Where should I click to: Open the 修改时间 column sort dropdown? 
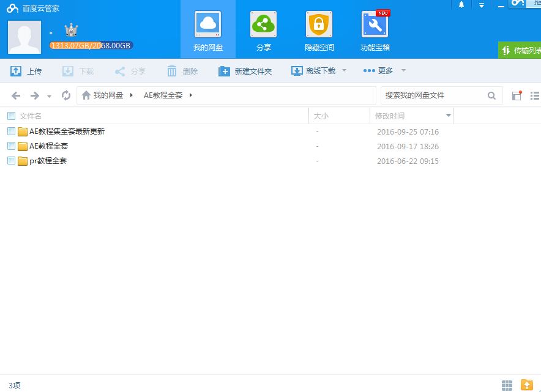click(x=449, y=116)
